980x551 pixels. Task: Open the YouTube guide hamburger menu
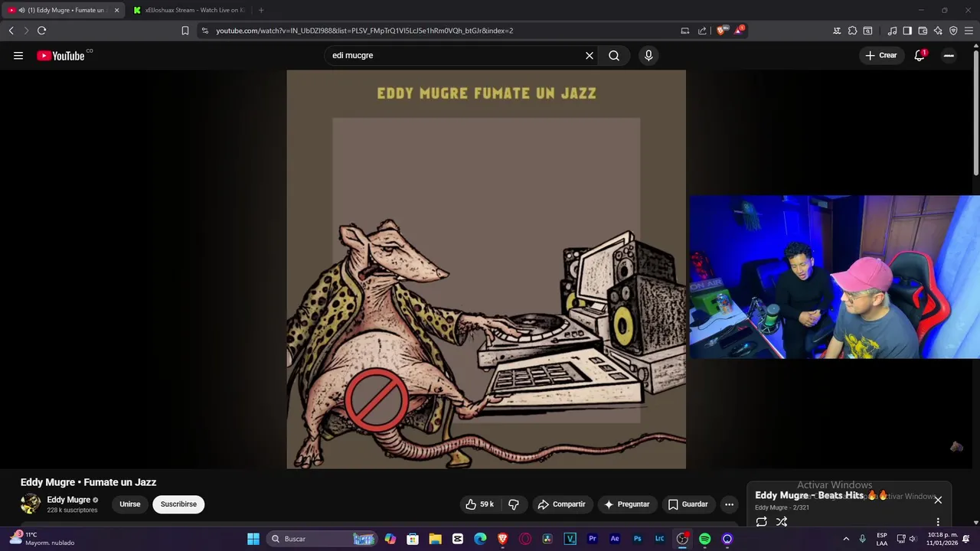18,55
